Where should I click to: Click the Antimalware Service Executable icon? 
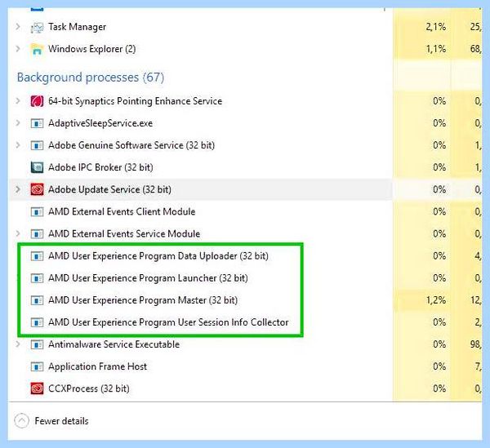(x=37, y=344)
